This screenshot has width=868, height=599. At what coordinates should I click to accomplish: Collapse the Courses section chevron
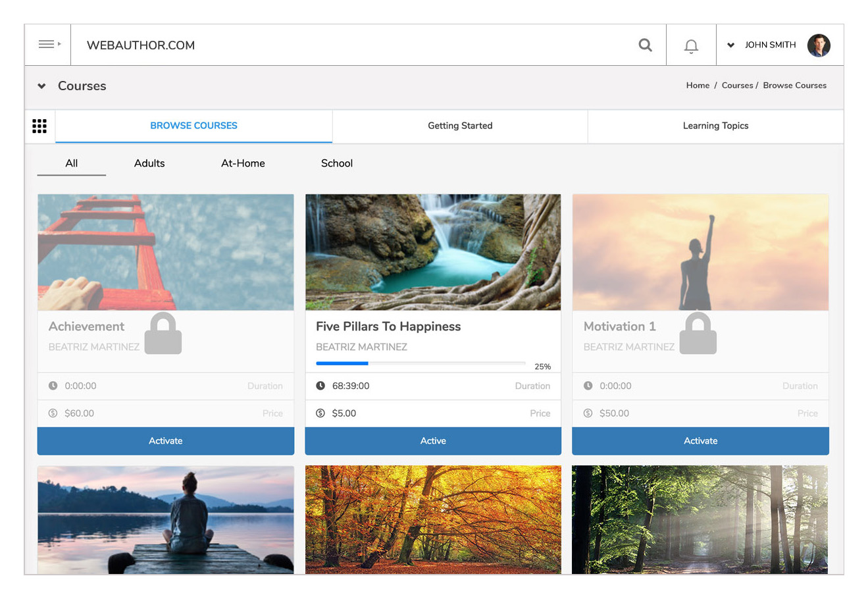(x=41, y=86)
